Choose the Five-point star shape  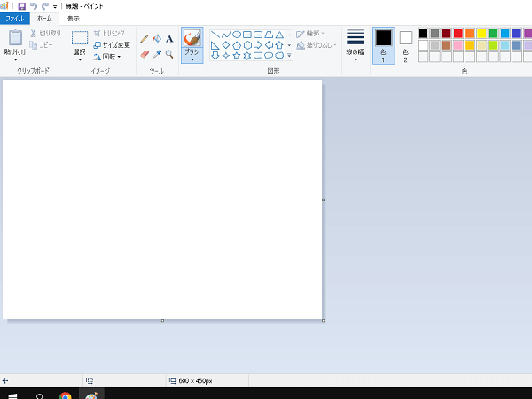(x=237, y=56)
